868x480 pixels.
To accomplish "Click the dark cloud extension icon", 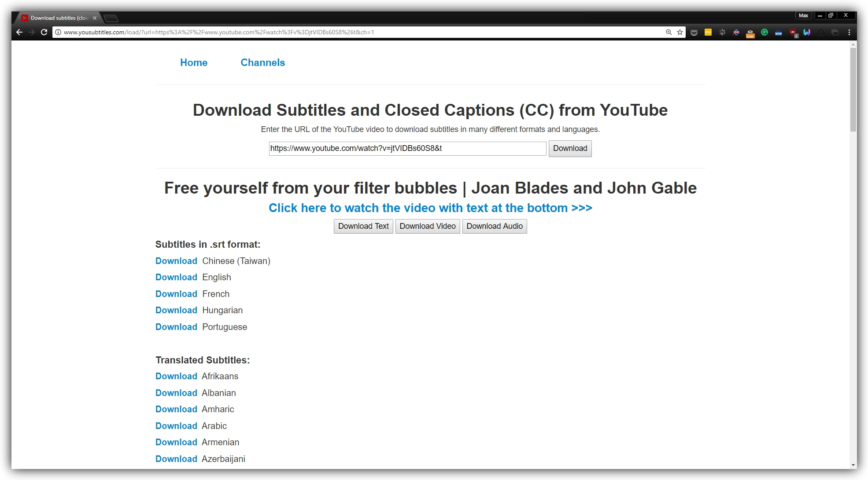I will 821,32.
